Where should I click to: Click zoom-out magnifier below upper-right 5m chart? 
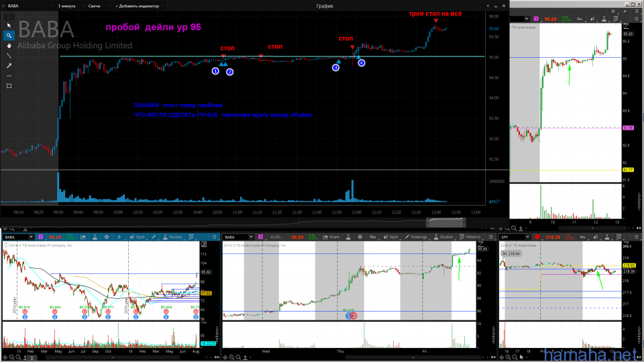click(x=515, y=228)
